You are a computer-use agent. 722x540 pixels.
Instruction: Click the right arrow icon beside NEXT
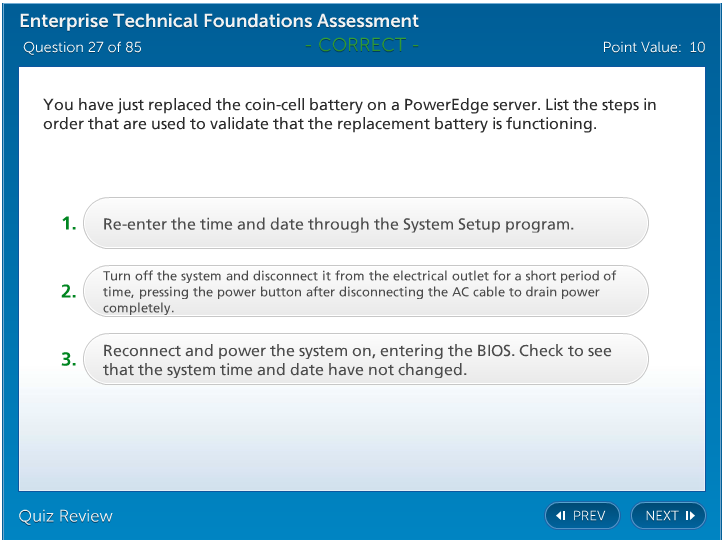[690, 516]
